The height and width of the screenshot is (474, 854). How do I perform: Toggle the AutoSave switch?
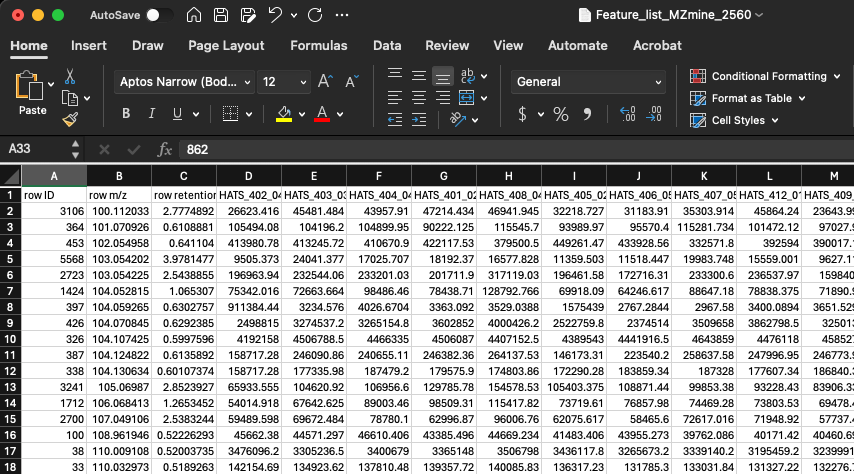pyautogui.click(x=158, y=15)
